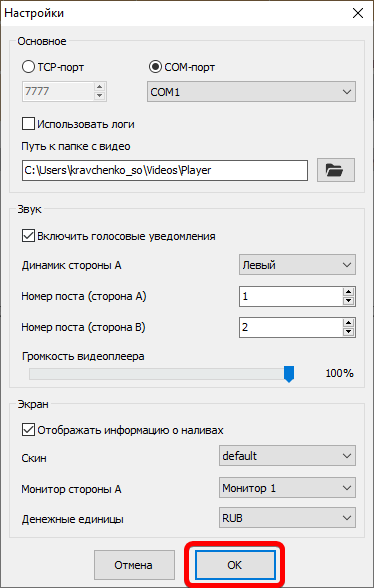Toggle Включить голосовые уведомления checkbox

click(x=28, y=236)
